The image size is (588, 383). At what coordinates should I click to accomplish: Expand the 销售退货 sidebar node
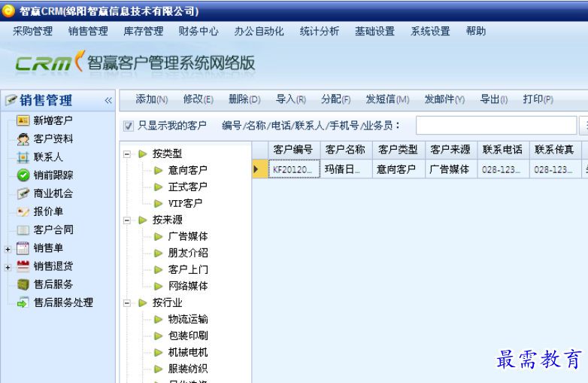coord(8,267)
